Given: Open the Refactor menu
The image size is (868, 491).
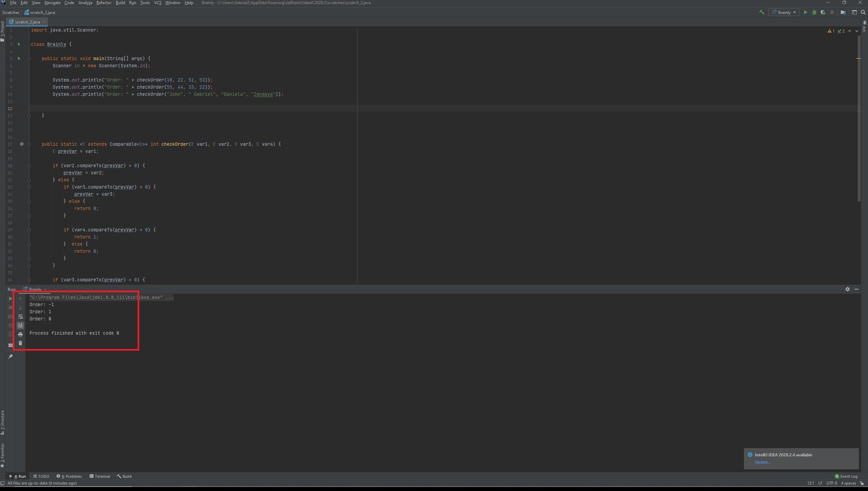Looking at the screenshot, I should 104,3.
